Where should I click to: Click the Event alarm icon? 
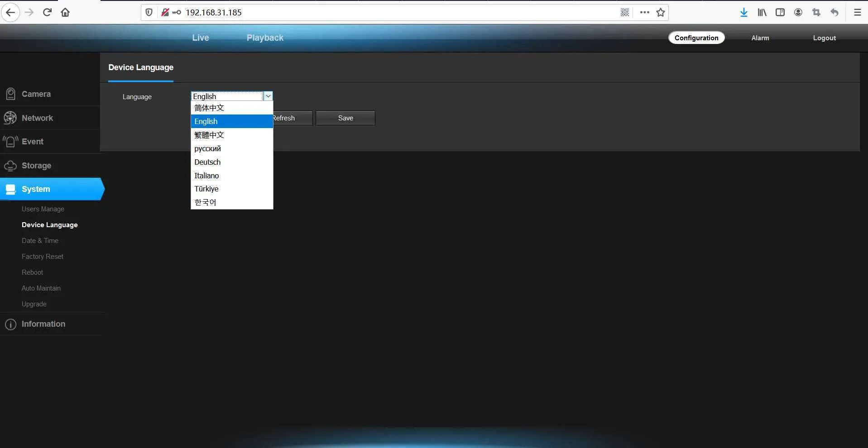[x=10, y=142]
